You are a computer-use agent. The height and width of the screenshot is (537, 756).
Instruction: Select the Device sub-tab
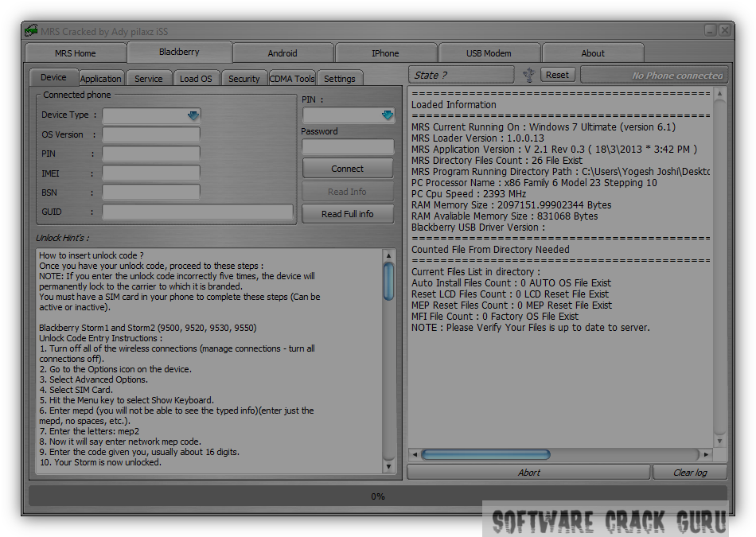click(x=53, y=77)
